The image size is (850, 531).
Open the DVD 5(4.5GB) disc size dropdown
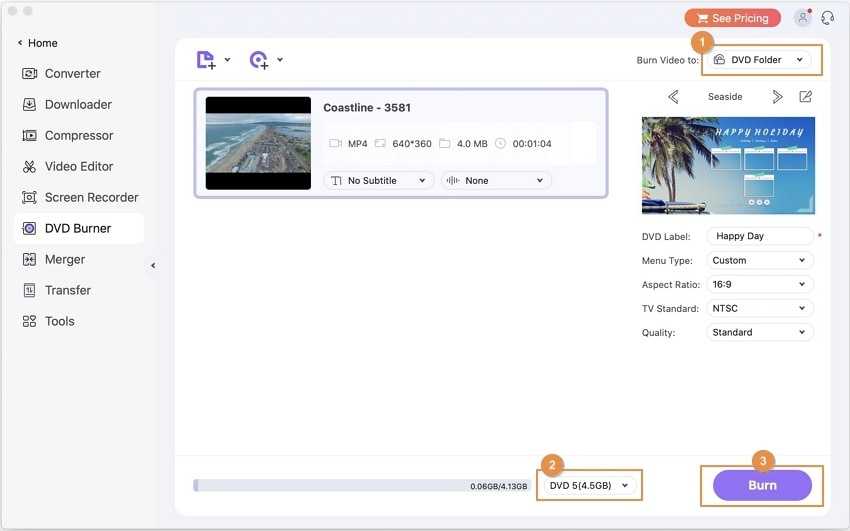tap(590, 485)
